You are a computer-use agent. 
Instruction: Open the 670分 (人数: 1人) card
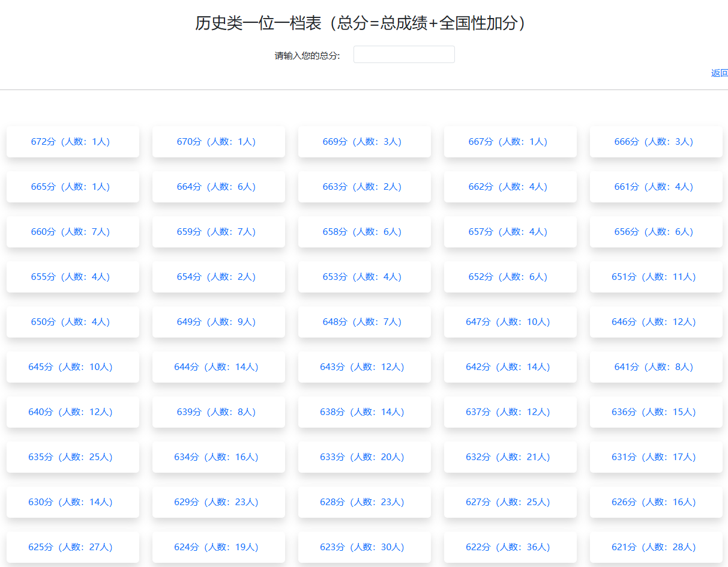(218, 142)
